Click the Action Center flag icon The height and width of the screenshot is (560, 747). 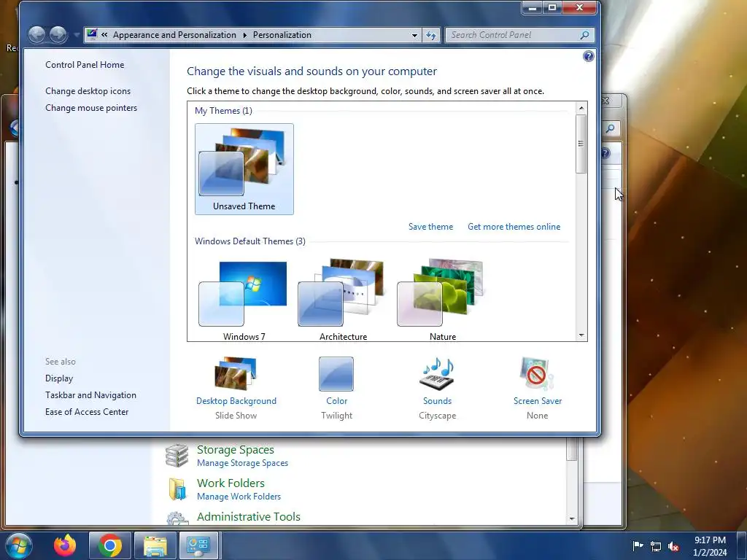[638, 545]
